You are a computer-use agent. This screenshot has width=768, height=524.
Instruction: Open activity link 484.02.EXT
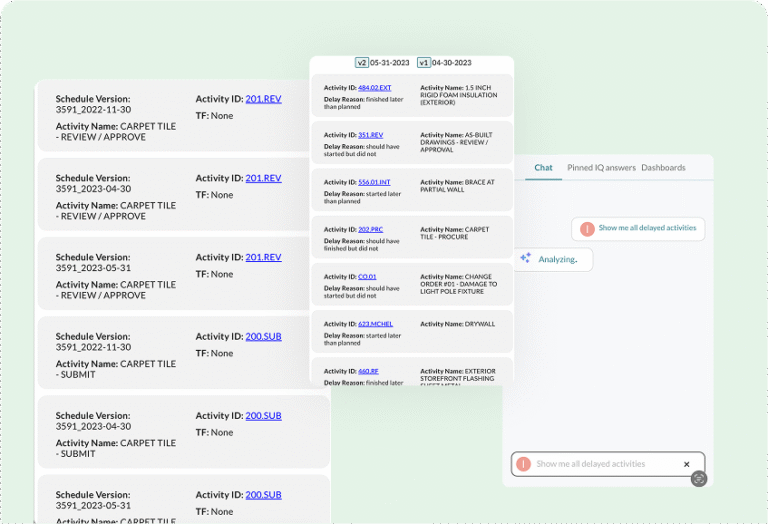pos(375,88)
